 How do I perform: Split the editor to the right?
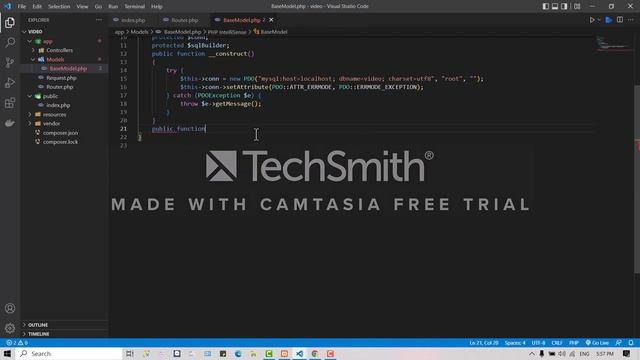tap(620, 20)
